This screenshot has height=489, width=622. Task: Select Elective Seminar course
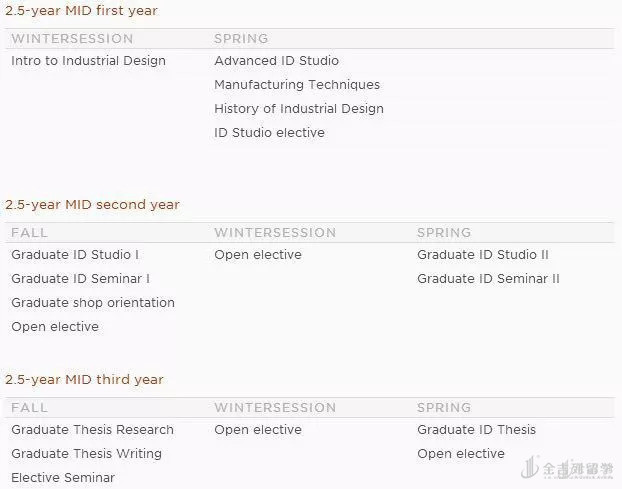pyautogui.click(x=63, y=478)
